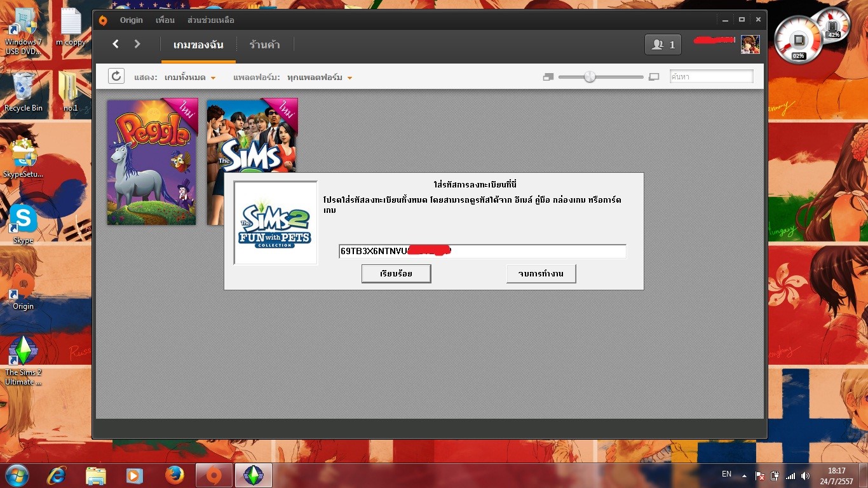This screenshot has width=868, height=488.
Task: Open the volume speaker icon
Action: click(806, 475)
